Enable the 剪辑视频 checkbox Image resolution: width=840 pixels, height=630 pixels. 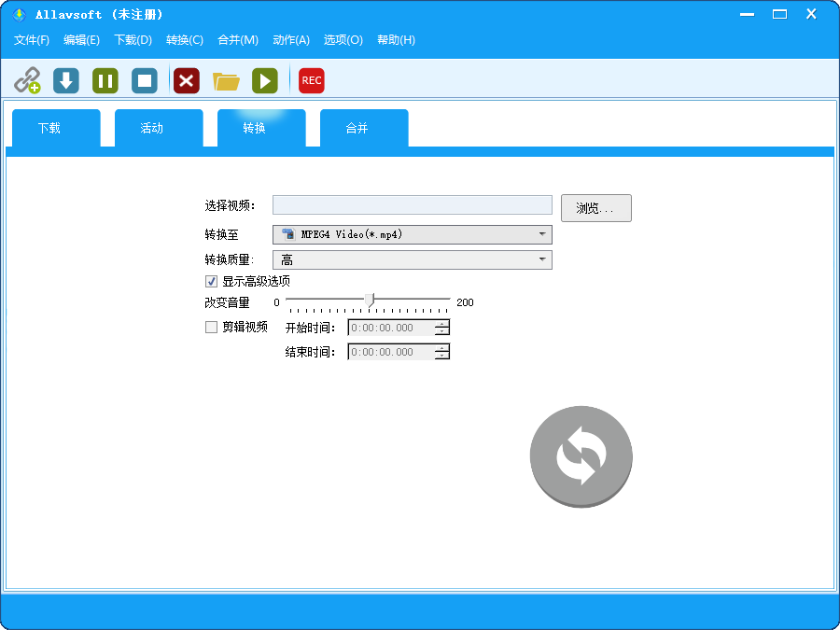pyautogui.click(x=211, y=327)
